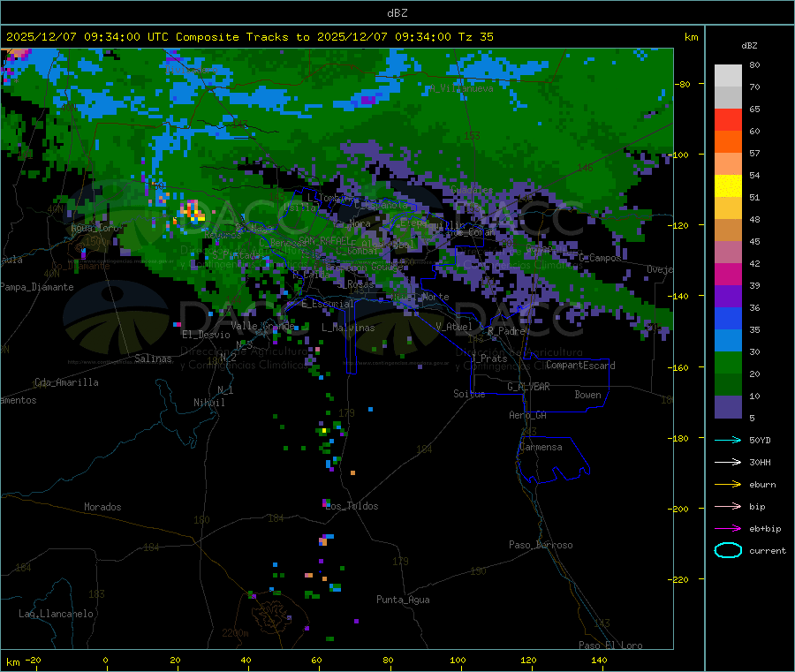
Task: Click the Bowen map label
Action: coord(587,395)
